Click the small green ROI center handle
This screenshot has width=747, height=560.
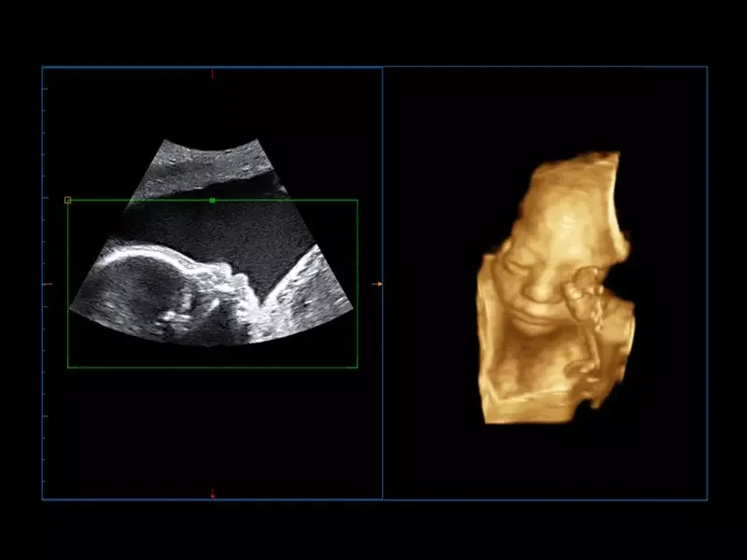point(213,201)
